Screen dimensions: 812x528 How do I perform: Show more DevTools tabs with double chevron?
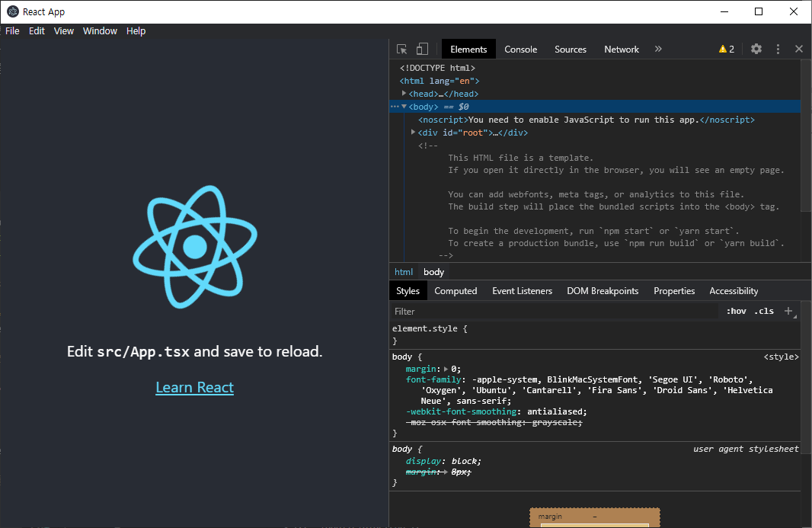point(658,49)
